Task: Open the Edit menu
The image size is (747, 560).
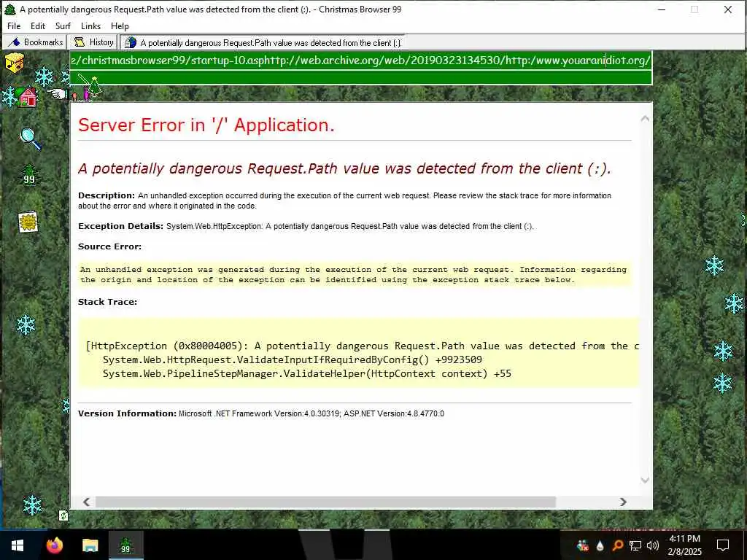Action: (x=38, y=26)
